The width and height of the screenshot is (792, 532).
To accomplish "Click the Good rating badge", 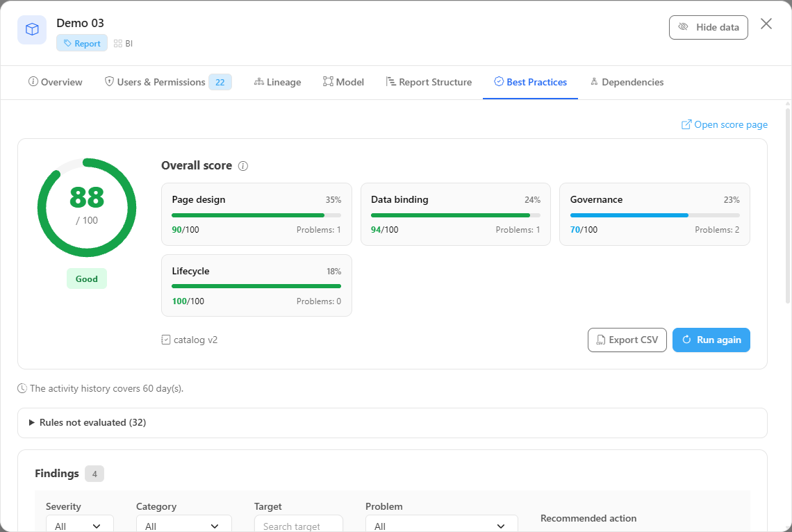I will coord(87,279).
